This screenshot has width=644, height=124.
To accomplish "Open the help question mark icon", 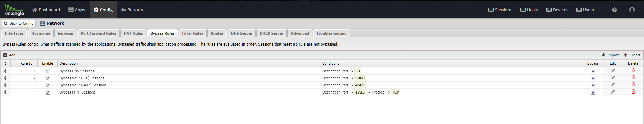I will click(x=614, y=10).
